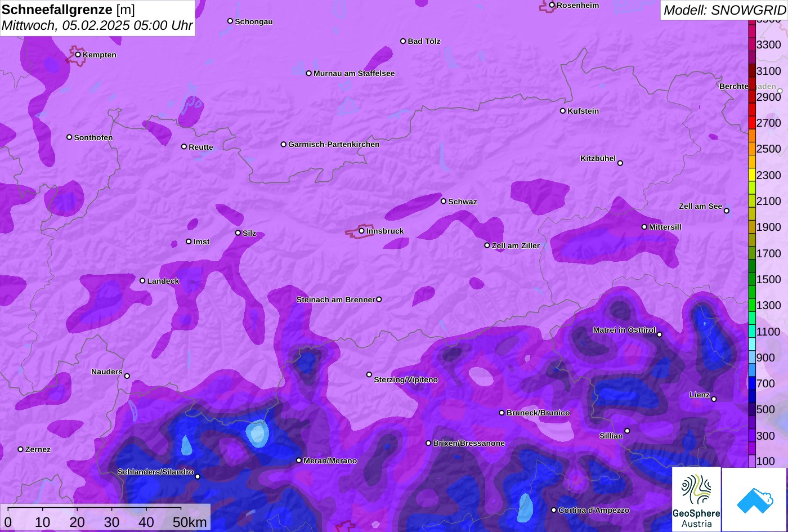The width and height of the screenshot is (788, 532).
Task: Click the Nauders location marker
Action: click(x=127, y=376)
